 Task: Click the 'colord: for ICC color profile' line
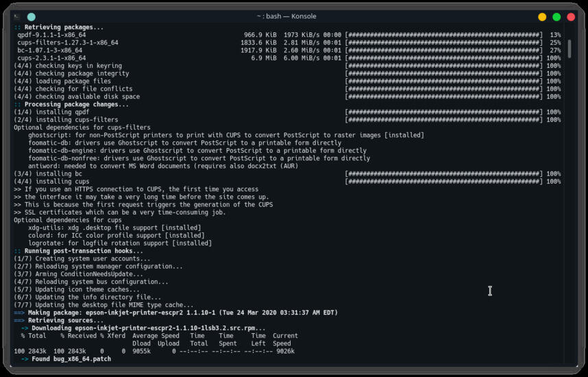[x=117, y=235]
